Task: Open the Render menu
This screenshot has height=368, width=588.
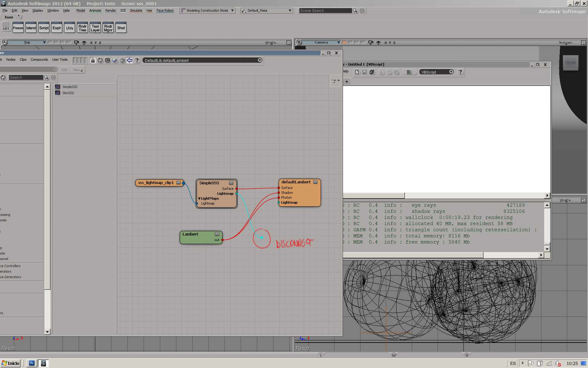Action: click(x=111, y=10)
